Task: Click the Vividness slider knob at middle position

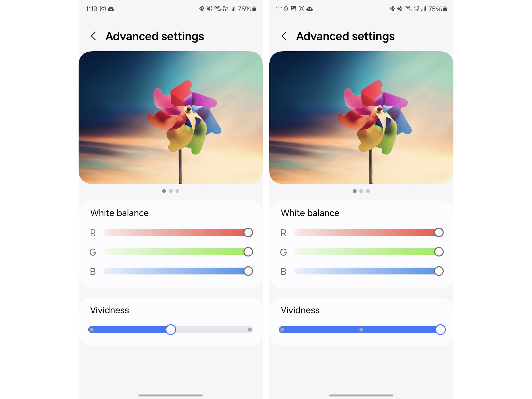Action: tap(171, 330)
